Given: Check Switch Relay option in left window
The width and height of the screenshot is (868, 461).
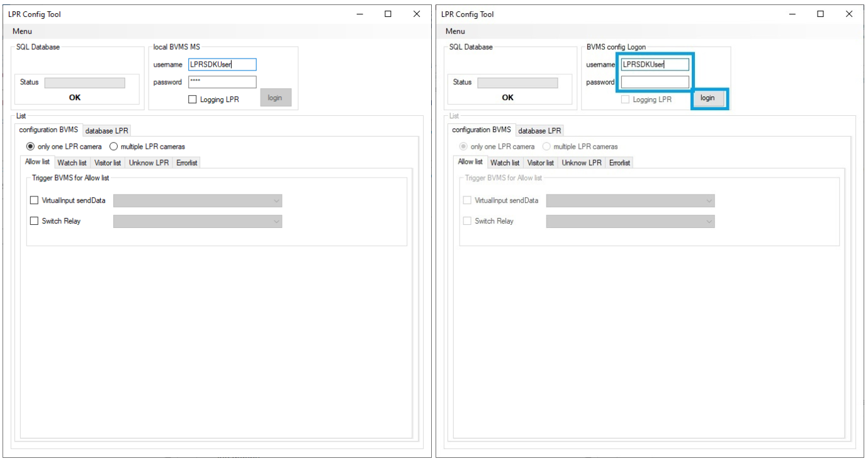Looking at the screenshot, I should [x=35, y=221].
